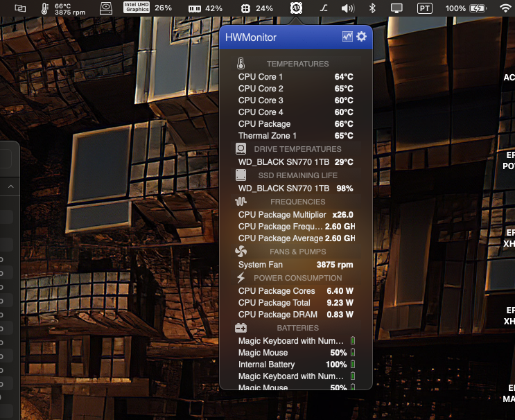This screenshot has height=420, width=515.
Task: Select the CPU Package temperature row
Action: pyautogui.click(x=295, y=124)
